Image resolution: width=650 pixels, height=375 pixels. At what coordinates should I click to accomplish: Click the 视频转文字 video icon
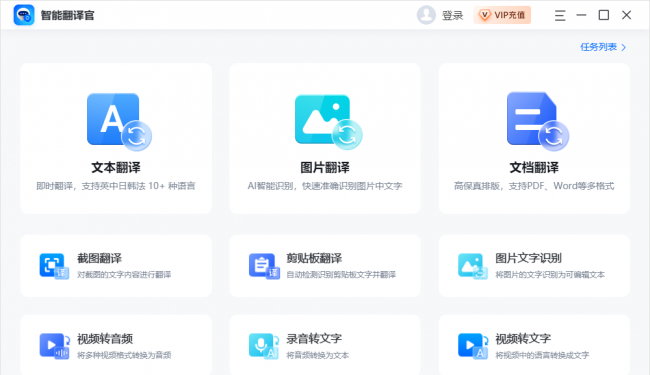473,346
